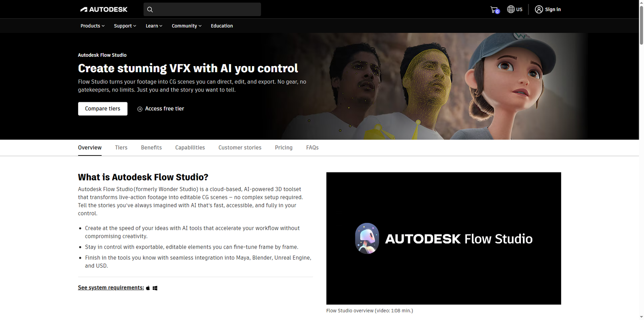The height and width of the screenshot is (320, 644).
Task: Switch to the Tiers tab
Action: pos(121,148)
